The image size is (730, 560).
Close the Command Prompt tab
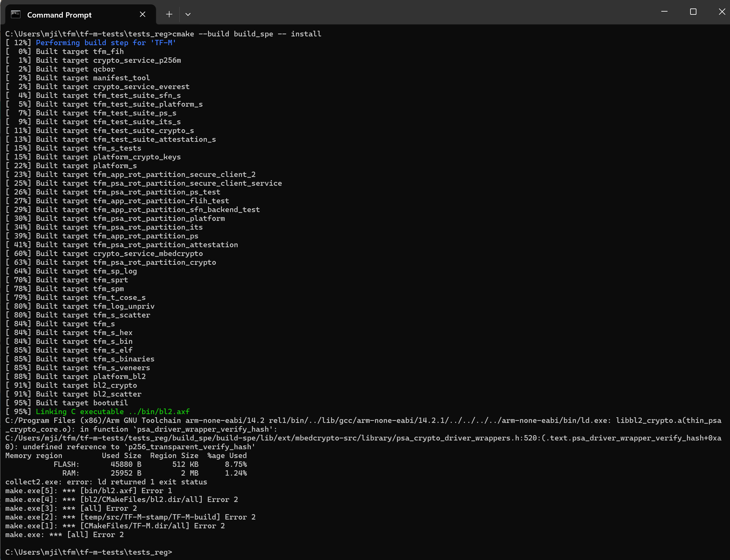pyautogui.click(x=142, y=14)
